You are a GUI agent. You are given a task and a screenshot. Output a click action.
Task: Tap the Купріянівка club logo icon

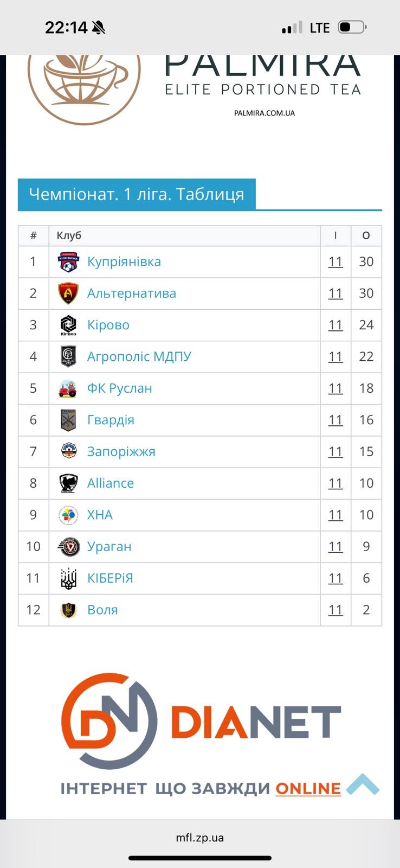tap(68, 262)
